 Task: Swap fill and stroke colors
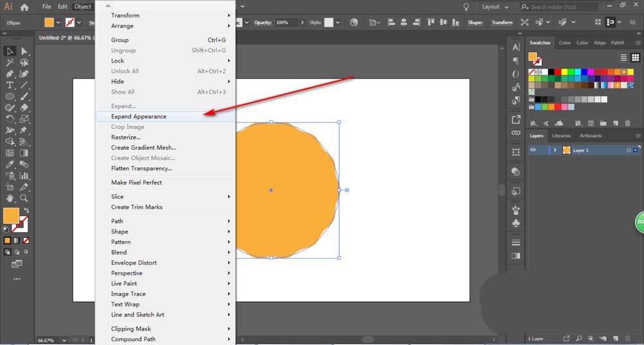point(26,210)
